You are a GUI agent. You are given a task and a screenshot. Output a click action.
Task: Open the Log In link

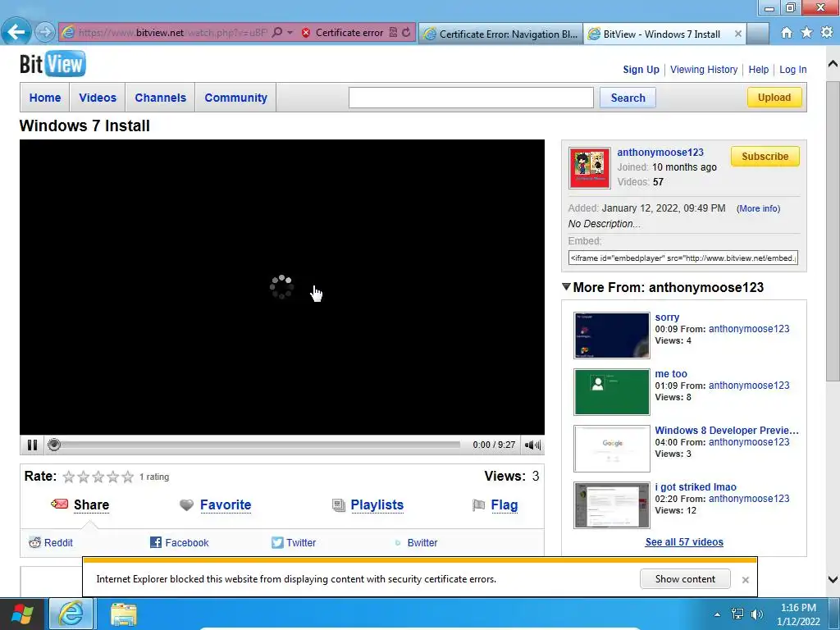coord(793,70)
